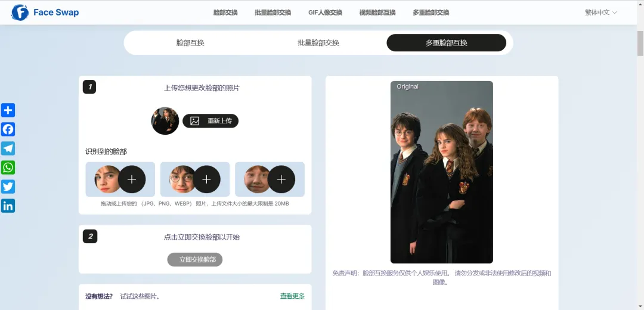The image size is (644, 310).
Task: Share the page on Twitter
Action: [x=8, y=187]
